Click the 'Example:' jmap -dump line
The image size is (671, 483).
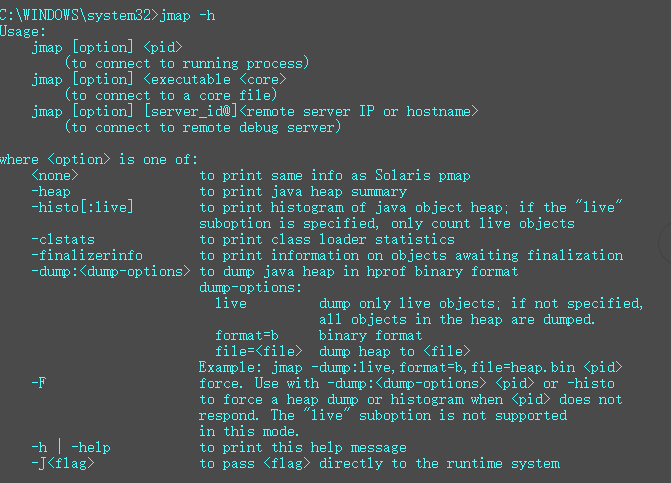coord(410,367)
